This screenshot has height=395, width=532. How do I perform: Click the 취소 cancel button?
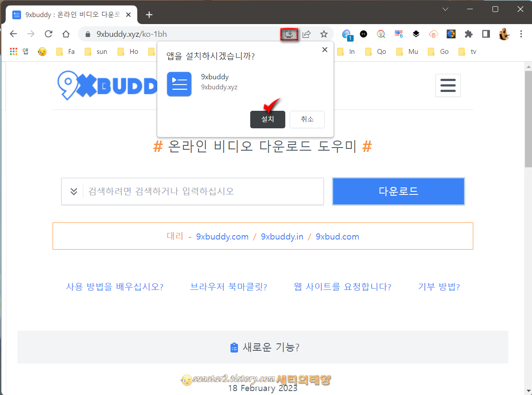click(x=307, y=119)
